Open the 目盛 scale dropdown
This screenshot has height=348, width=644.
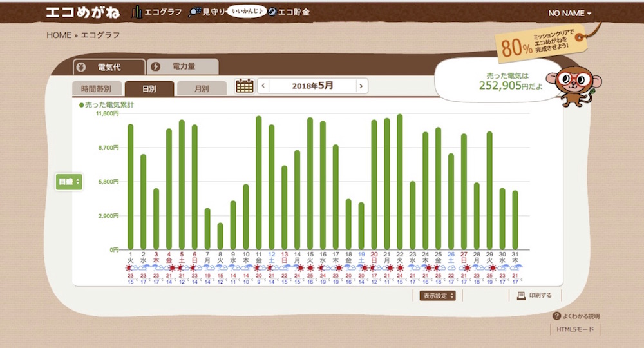pos(69,182)
